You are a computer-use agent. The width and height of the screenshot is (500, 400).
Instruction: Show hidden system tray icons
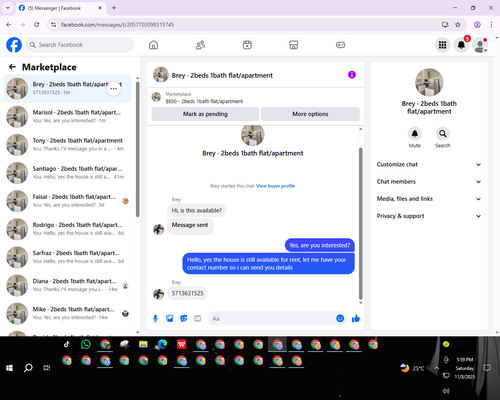tap(436, 368)
